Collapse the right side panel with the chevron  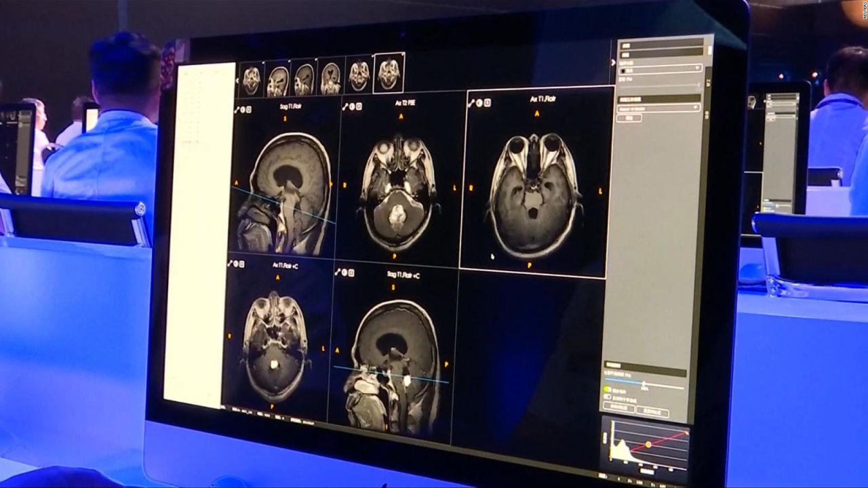tap(613, 62)
